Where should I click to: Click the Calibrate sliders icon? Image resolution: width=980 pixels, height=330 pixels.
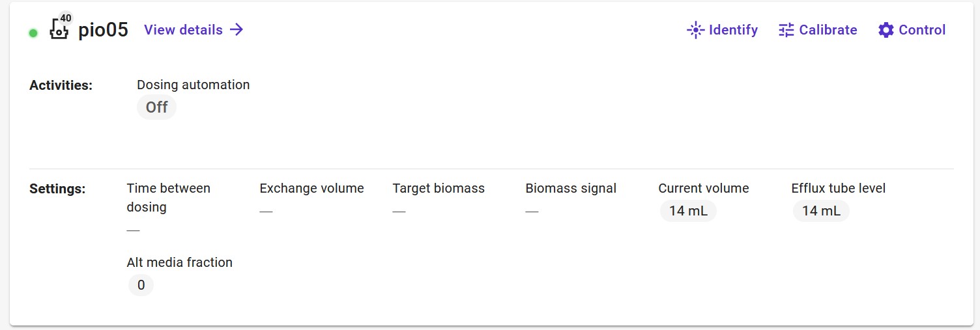click(786, 30)
